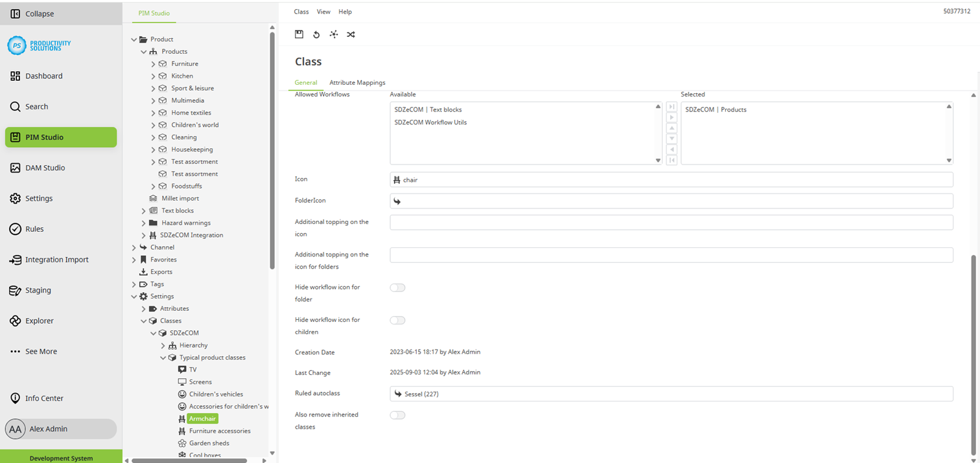The width and height of the screenshot is (980, 463).
Task: Go to Integration Import in the sidebar
Action: coord(56,260)
